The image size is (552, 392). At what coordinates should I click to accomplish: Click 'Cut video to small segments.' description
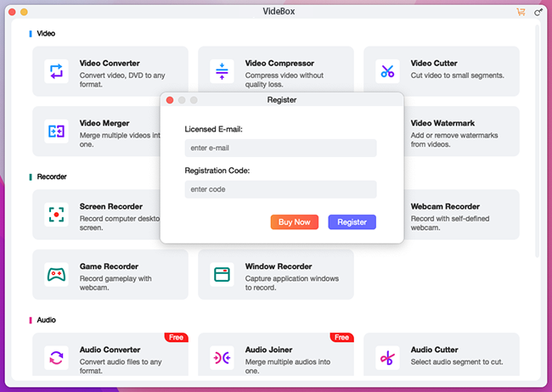[457, 76]
